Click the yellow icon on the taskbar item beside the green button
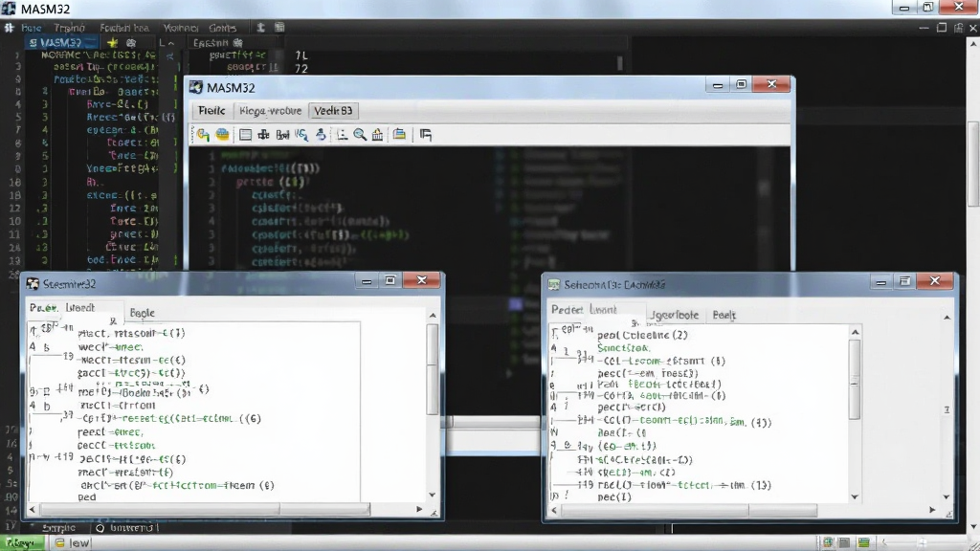The image size is (980, 551). (60, 543)
